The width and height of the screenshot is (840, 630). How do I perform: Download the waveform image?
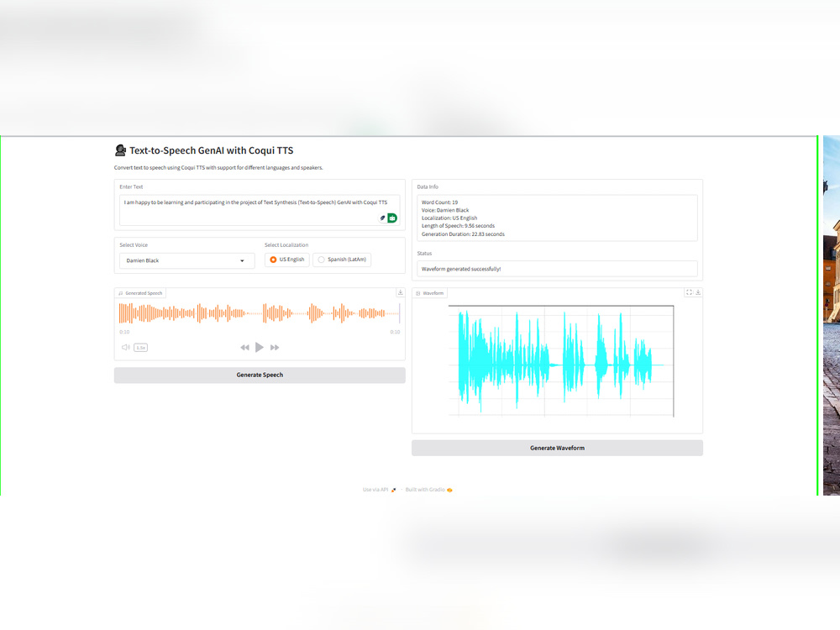coord(698,292)
